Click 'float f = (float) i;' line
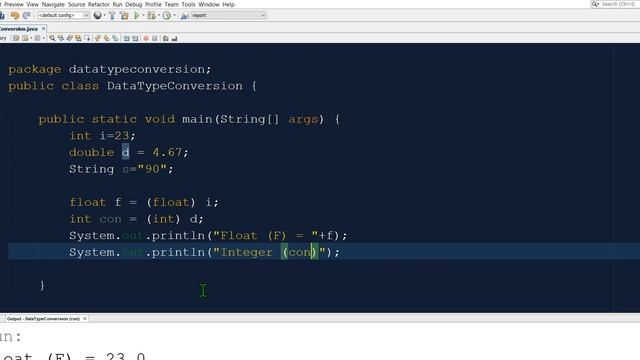 (x=144, y=202)
